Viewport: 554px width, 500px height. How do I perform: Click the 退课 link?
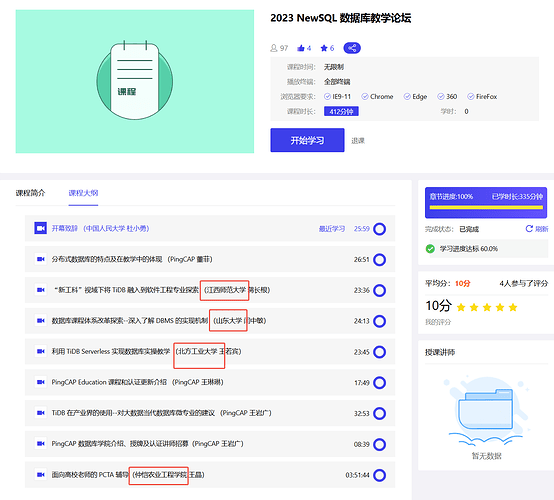[358, 141]
